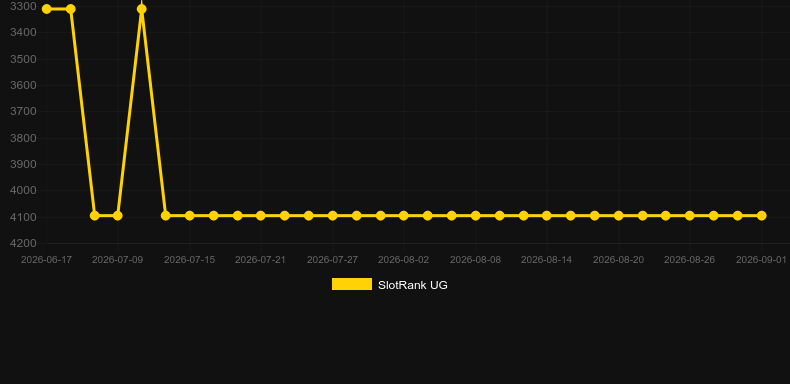
Task: Select the data point above 2026-07-21
Action: tap(260, 216)
